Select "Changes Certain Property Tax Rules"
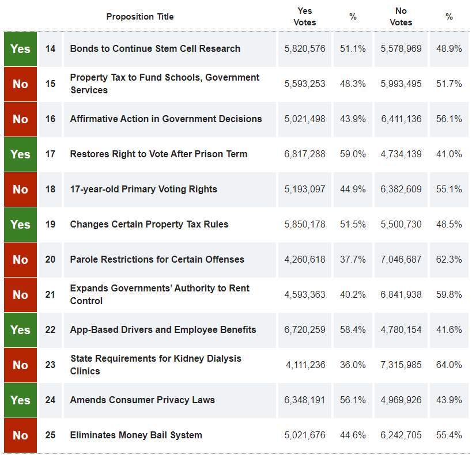Screen dimensions: 476x455 149,225
